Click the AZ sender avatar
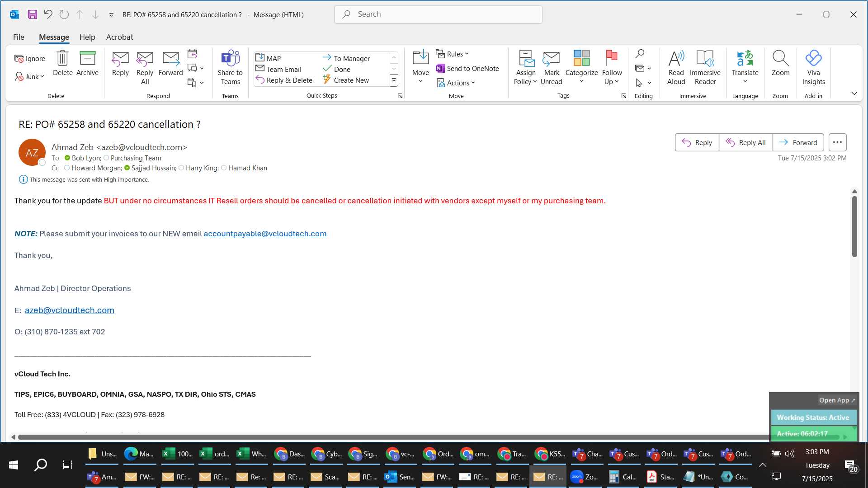Image resolution: width=868 pixels, height=488 pixels. [x=32, y=153]
